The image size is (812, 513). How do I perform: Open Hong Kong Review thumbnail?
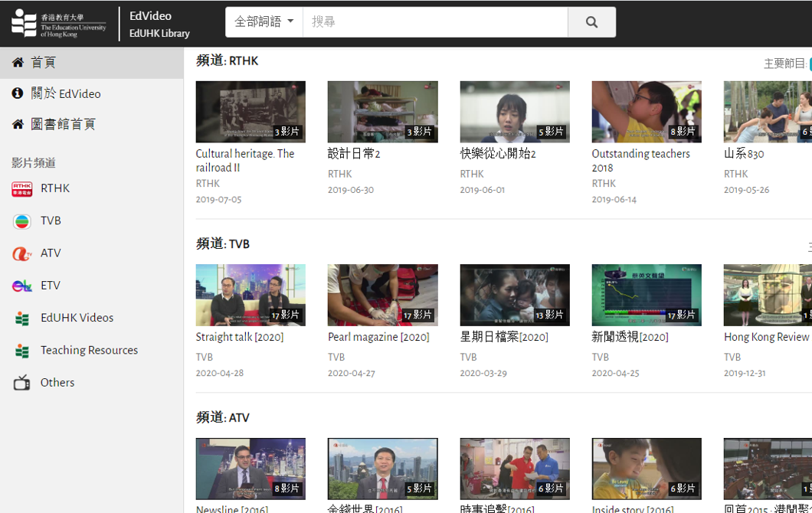coord(768,295)
